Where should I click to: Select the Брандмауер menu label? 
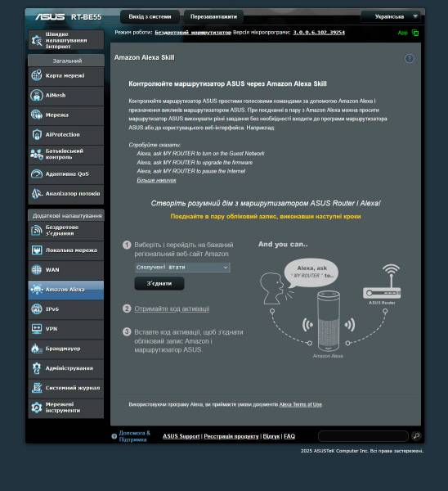(63, 349)
